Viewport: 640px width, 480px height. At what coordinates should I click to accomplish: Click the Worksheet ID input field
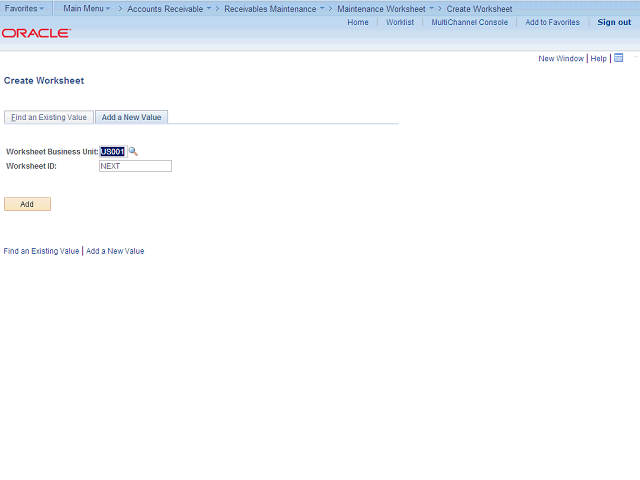(x=136, y=166)
